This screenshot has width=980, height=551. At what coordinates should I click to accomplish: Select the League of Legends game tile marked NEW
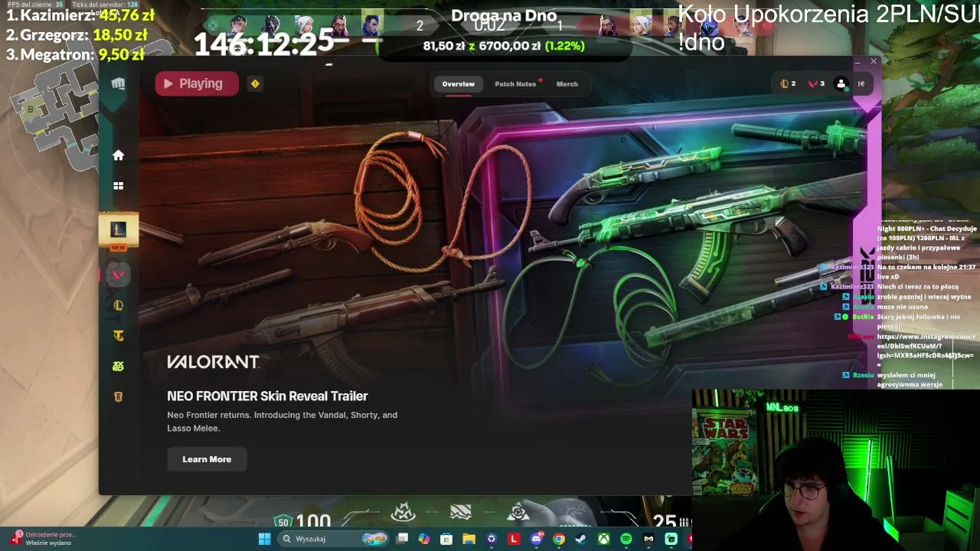pyautogui.click(x=118, y=230)
